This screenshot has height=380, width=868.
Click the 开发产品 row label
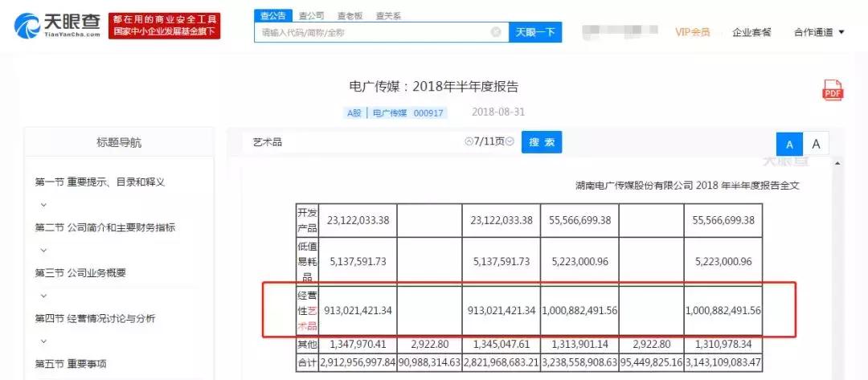307,220
